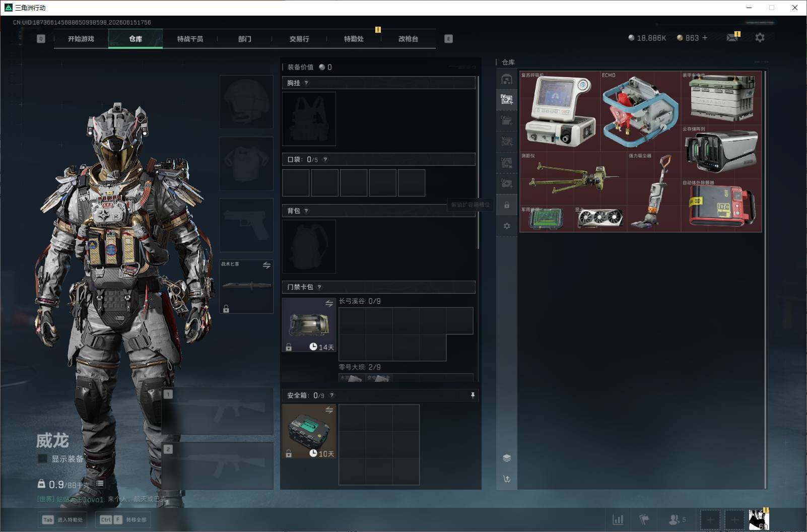Open the main warehouse page icon in sidebar
Screen dimensions: 807x532
(x=507, y=79)
